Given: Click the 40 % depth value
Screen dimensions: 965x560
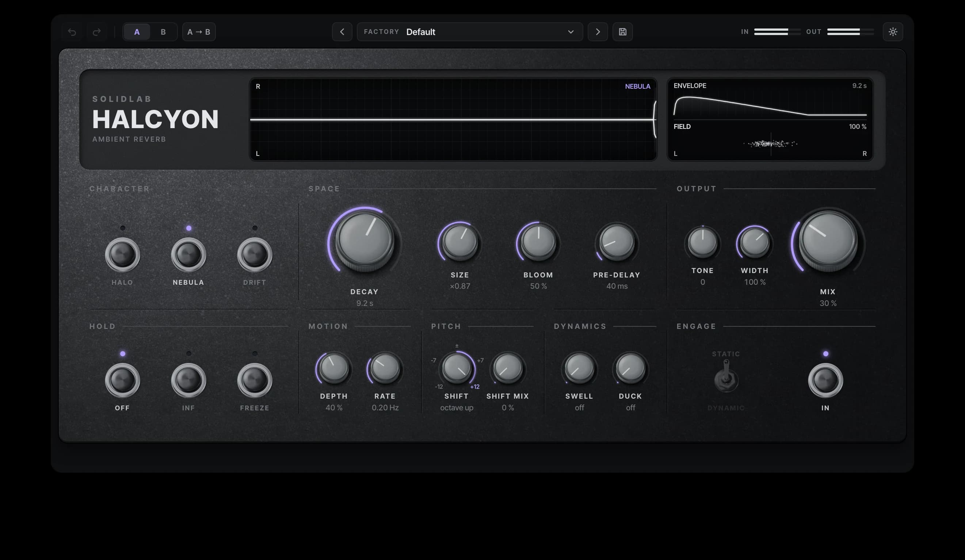Looking at the screenshot, I should click(x=334, y=408).
